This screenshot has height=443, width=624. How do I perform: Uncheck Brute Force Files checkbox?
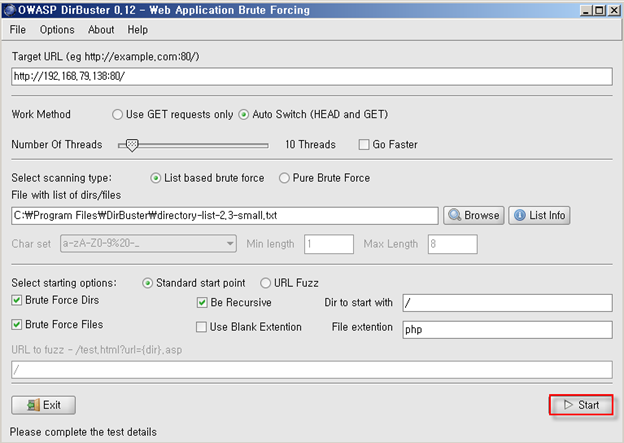coord(16,325)
